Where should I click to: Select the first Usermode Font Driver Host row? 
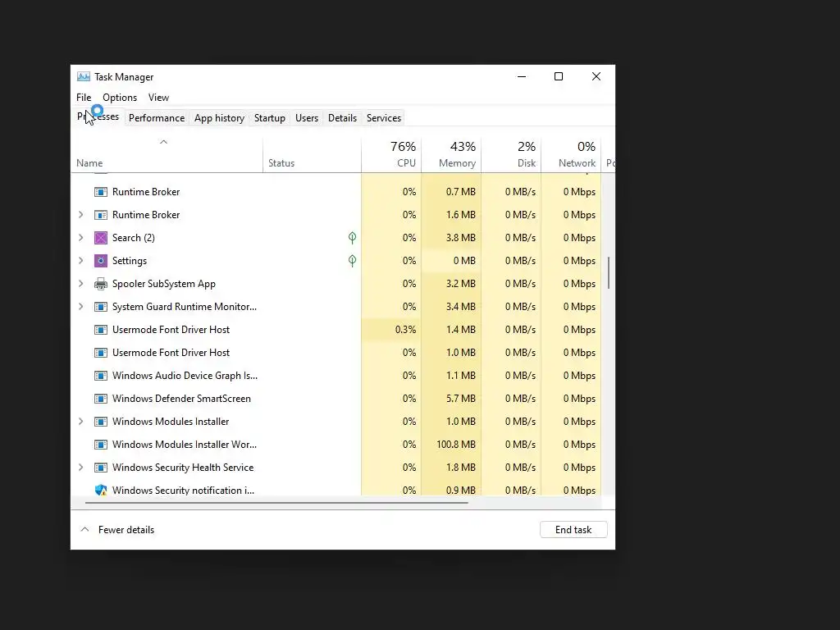tap(336, 330)
